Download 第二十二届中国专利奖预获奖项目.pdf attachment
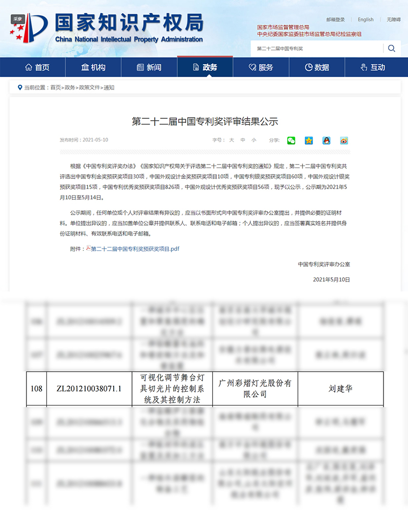 click(135, 249)
